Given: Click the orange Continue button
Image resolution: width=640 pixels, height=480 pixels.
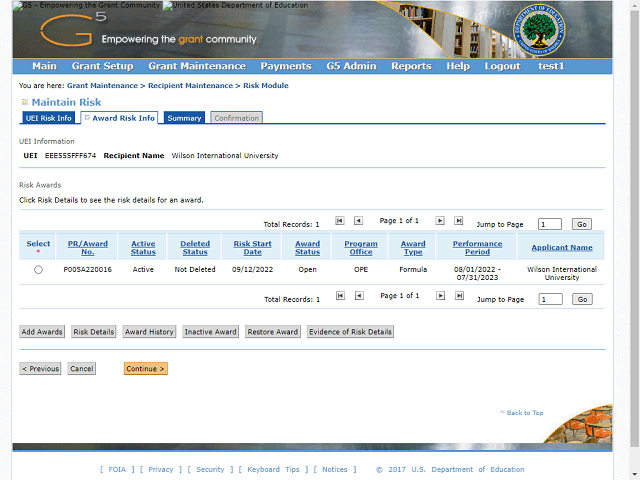Looking at the screenshot, I should (x=146, y=369).
